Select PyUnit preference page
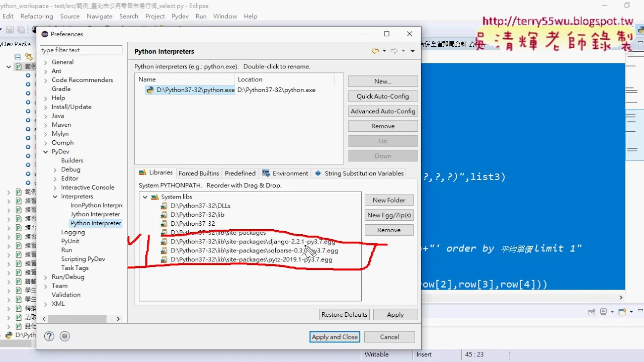The height and width of the screenshot is (362, 644). point(70,241)
